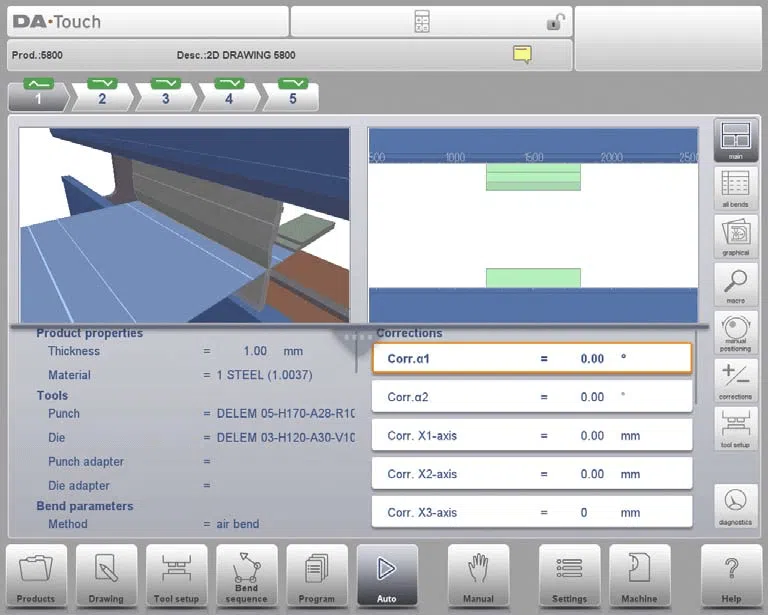This screenshot has height=615, width=768.
Task: Open the Help button
Action: pyautogui.click(x=731, y=576)
